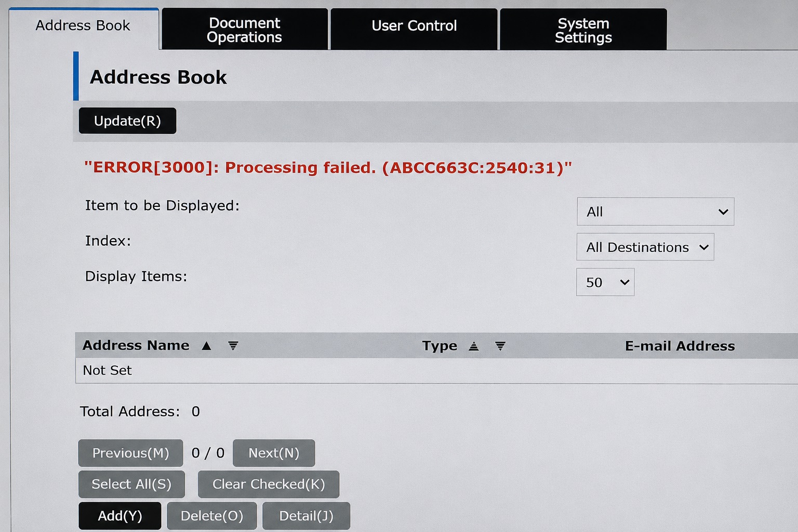Open address details with Detail(J)
The width and height of the screenshot is (798, 532).
pos(306,516)
